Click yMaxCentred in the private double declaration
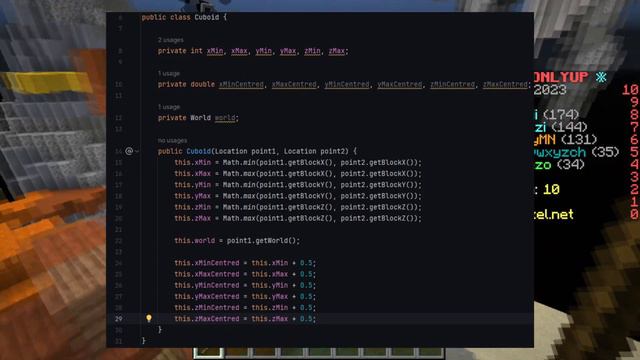 click(x=400, y=84)
